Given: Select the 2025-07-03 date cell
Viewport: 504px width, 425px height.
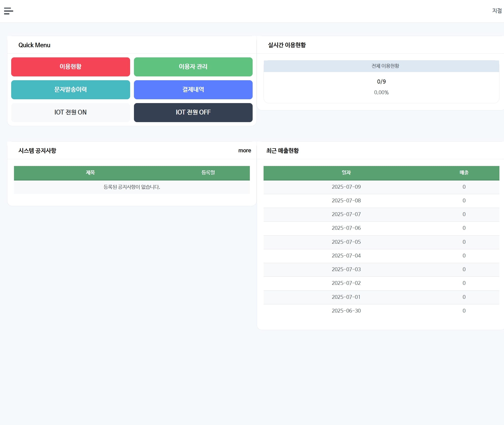Looking at the screenshot, I should pyautogui.click(x=346, y=270).
